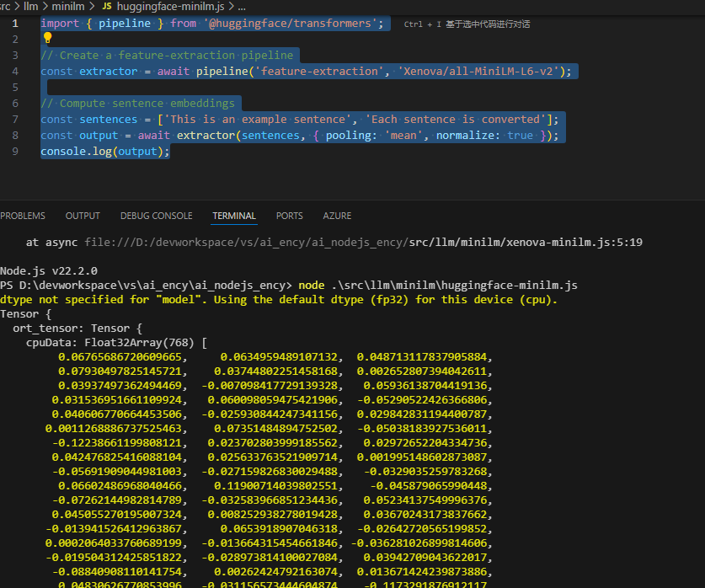The image size is (705, 588).
Task: Expand the huggingface-minilm.js breadcrumb
Action: click(x=170, y=6)
